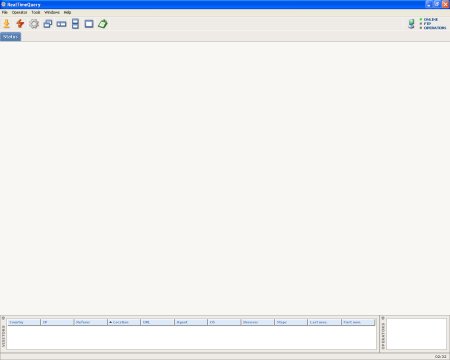Image resolution: width=450 pixels, height=360 pixels.
Task: Click the cascade windows toolbar icon
Action: coord(48,24)
